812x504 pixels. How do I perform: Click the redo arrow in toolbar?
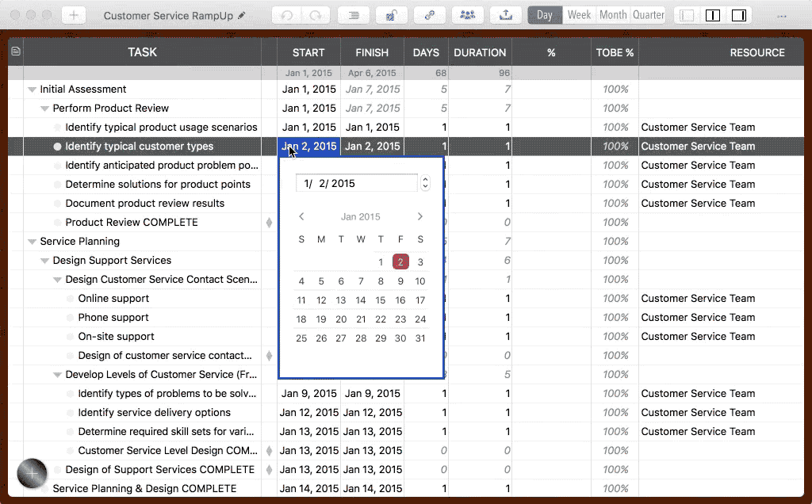tap(316, 15)
